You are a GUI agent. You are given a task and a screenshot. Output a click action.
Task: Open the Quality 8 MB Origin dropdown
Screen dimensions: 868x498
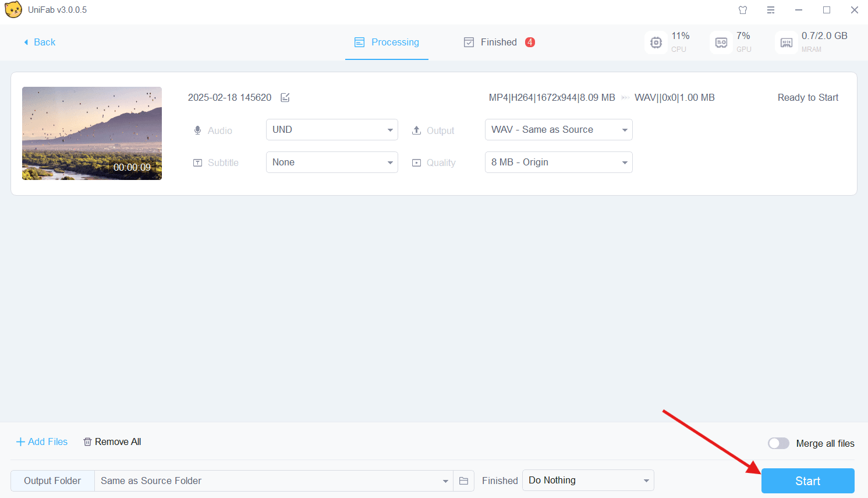coord(558,162)
